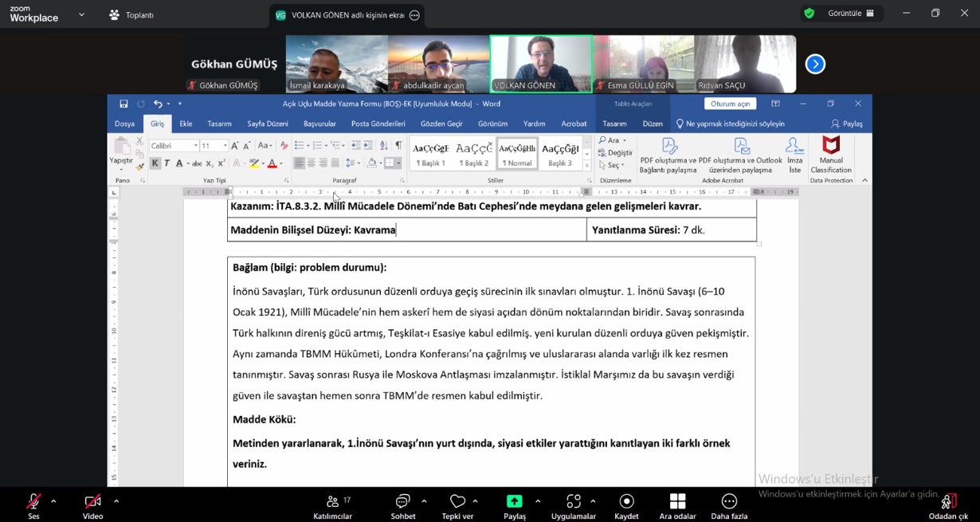The width and height of the screenshot is (980, 522).
Task: Open the Gözden Geçir ribbon tab
Action: point(441,124)
